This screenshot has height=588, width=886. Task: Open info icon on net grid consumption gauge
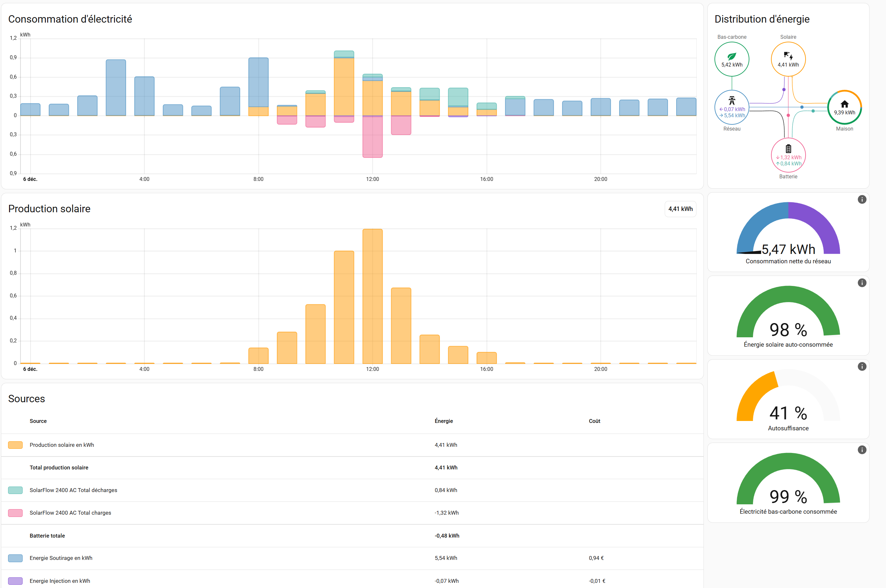[862, 200]
